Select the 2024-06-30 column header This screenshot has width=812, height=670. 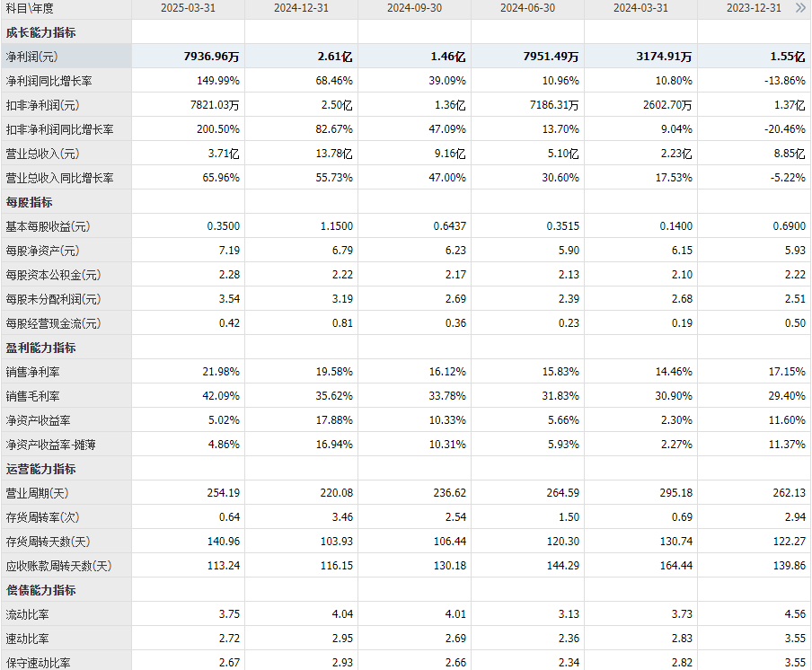click(x=527, y=8)
